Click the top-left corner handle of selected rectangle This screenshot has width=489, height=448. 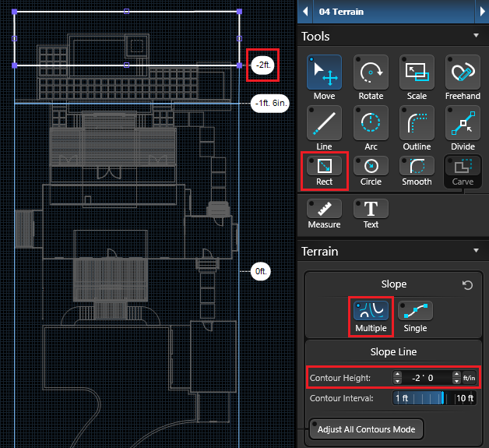point(14,12)
